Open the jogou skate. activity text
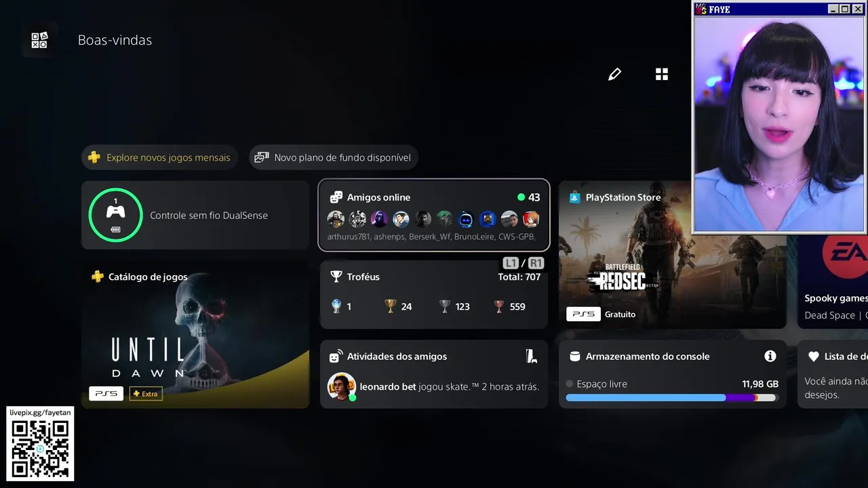Screen dimensions: 868x488 [x=479, y=387]
